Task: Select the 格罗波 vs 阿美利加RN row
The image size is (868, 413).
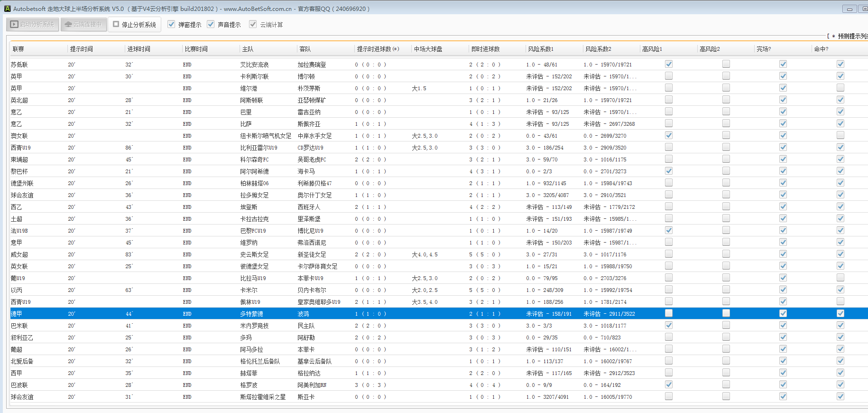Action: [x=250, y=385]
